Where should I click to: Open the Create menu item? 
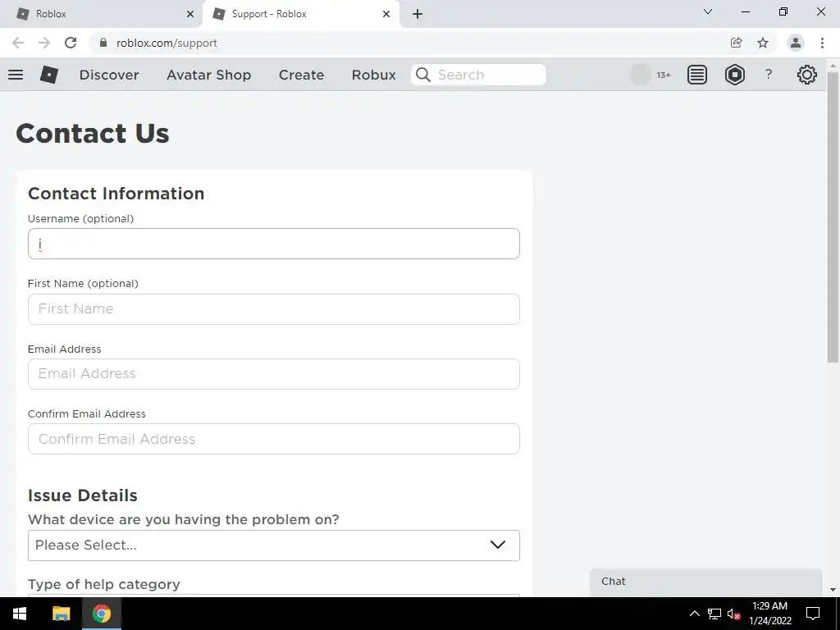(x=301, y=75)
